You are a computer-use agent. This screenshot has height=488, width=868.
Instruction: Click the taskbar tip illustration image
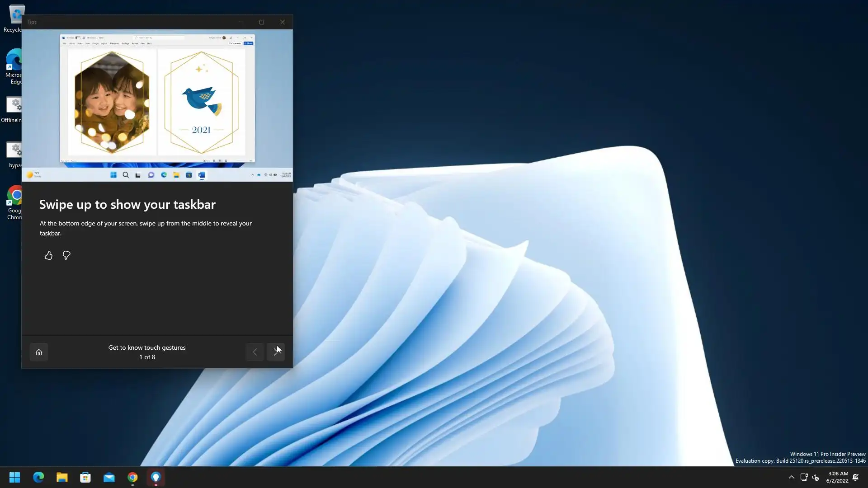coord(157,105)
